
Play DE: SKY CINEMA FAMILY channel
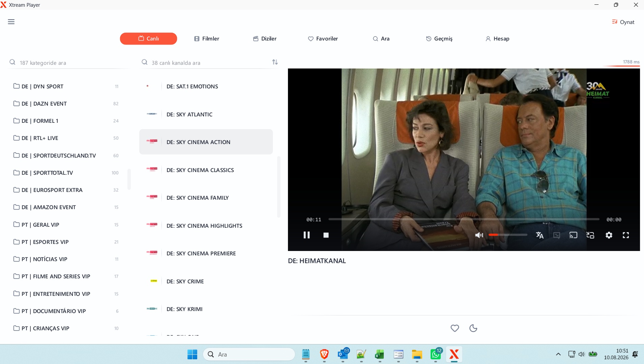click(206, 198)
